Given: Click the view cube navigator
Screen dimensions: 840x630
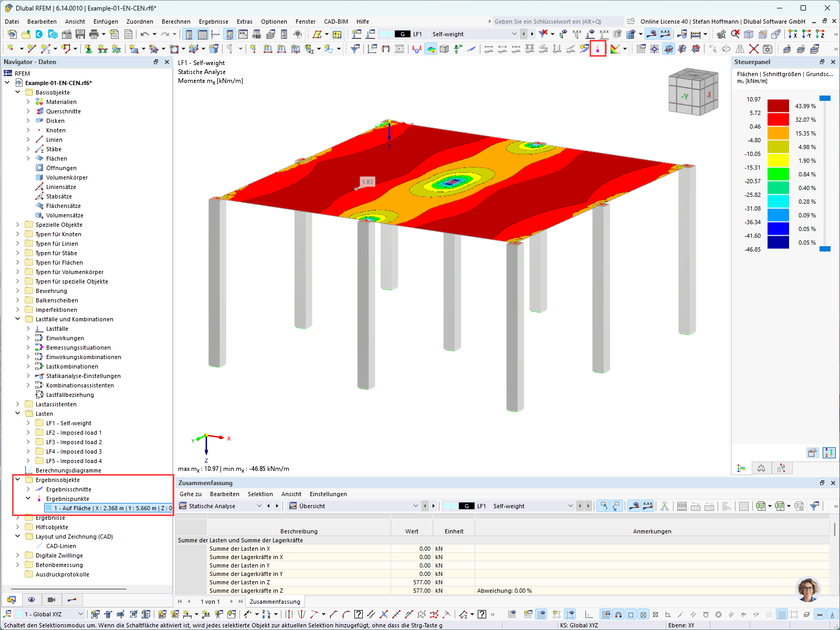Looking at the screenshot, I should pyautogui.click(x=693, y=92).
